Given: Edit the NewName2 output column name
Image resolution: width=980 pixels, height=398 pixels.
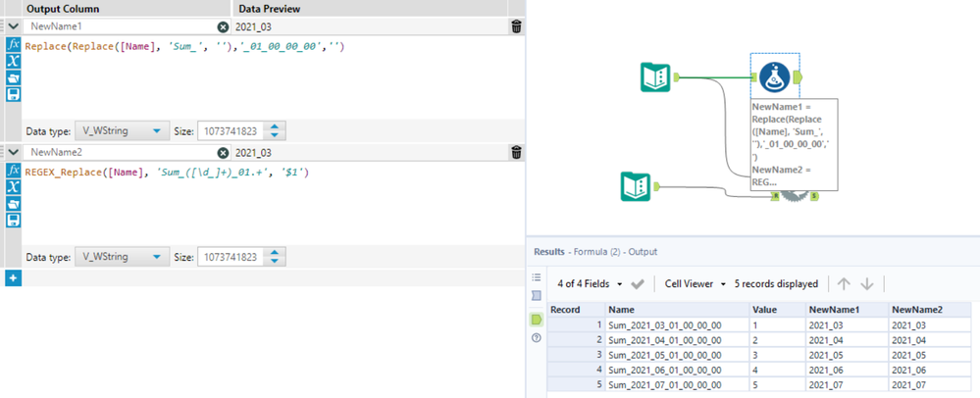Looking at the screenshot, I should [122, 153].
